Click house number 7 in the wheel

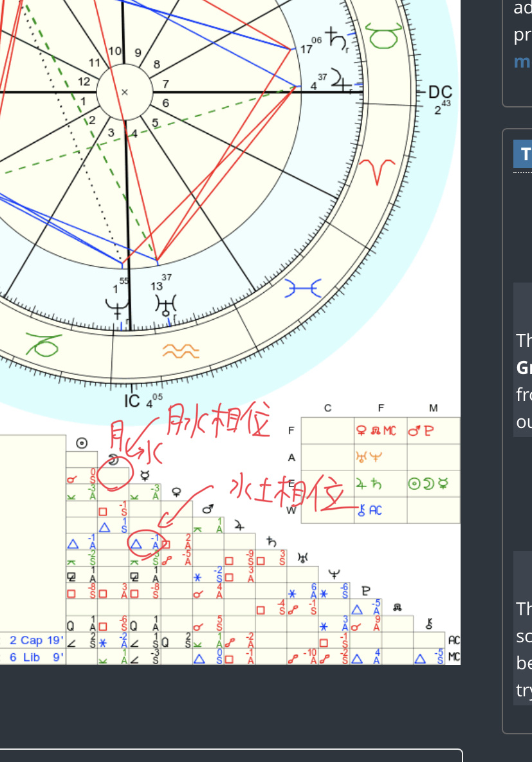[x=166, y=84]
